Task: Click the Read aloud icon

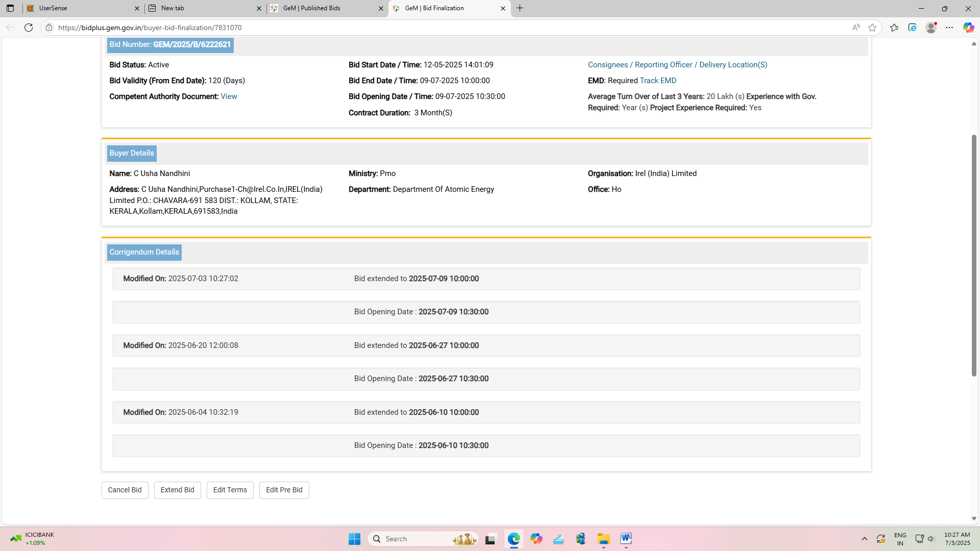Action: (x=856, y=28)
